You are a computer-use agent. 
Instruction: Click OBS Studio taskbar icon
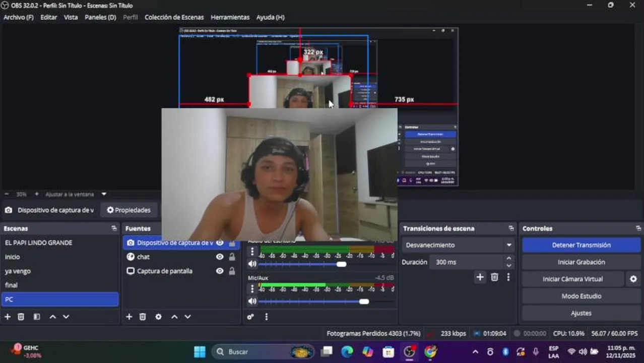click(x=409, y=351)
